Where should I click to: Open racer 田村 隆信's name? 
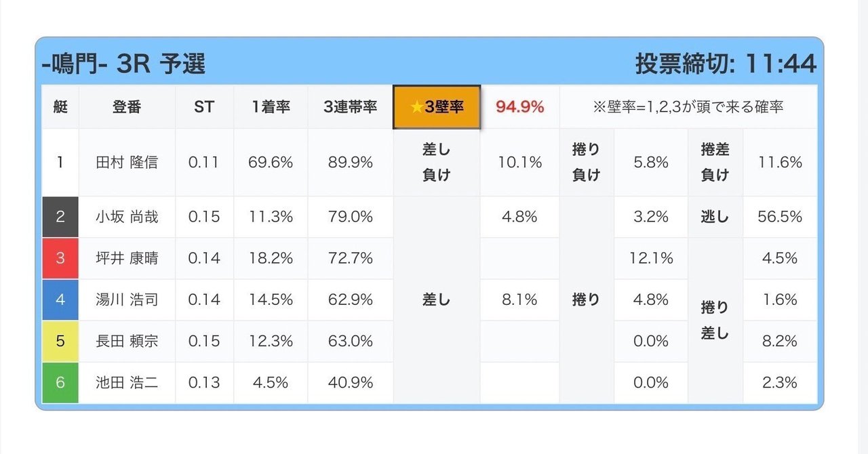[x=127, y=163]
